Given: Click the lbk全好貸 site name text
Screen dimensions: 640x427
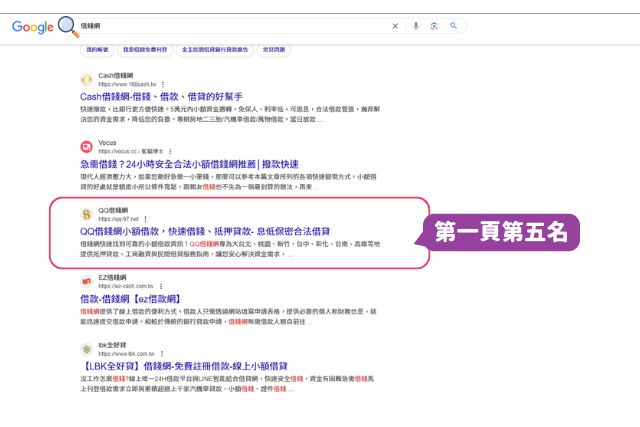Looking at the screenshot, I should coord(112,345).
